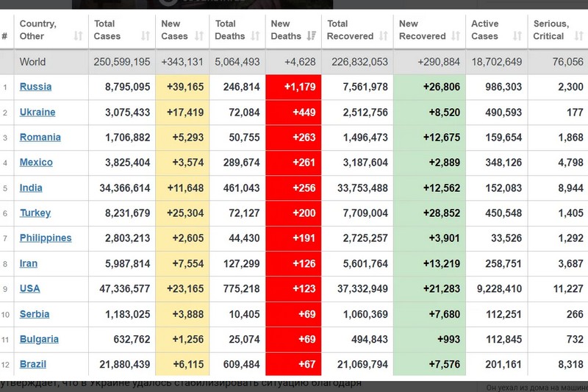Click the Total Deaths column header
This screenshot has height=392, width=588.
click(237, 32)
